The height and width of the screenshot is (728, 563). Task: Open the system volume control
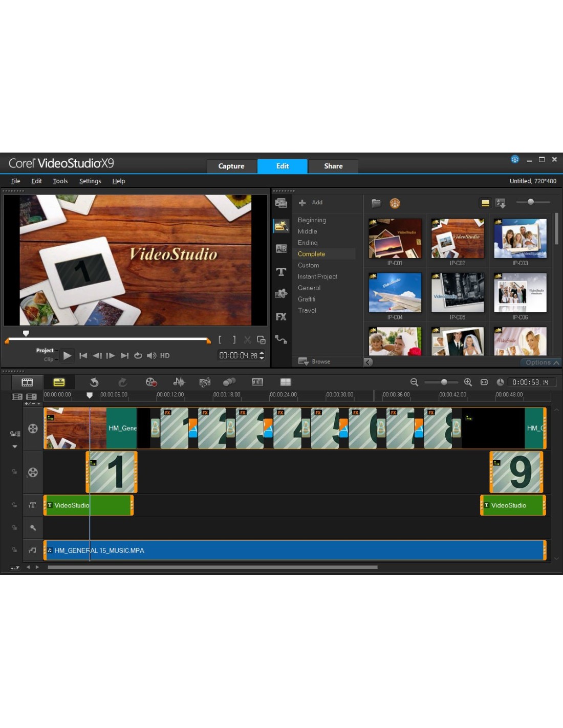point(151,355)
